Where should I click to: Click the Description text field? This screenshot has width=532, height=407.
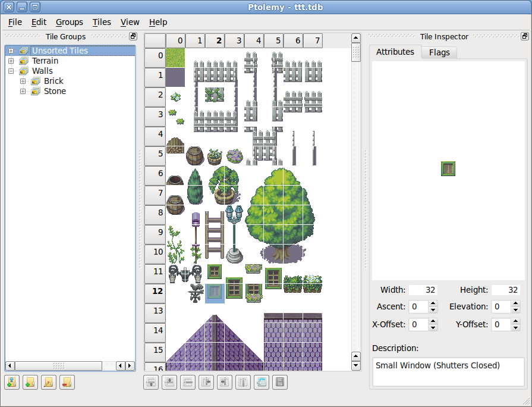pos(448,371)
